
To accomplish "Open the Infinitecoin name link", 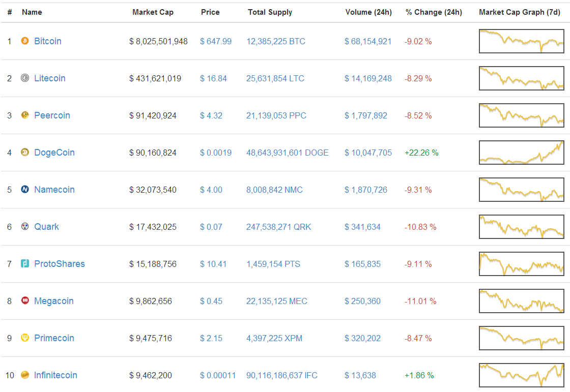I will [x=55, y=375].
